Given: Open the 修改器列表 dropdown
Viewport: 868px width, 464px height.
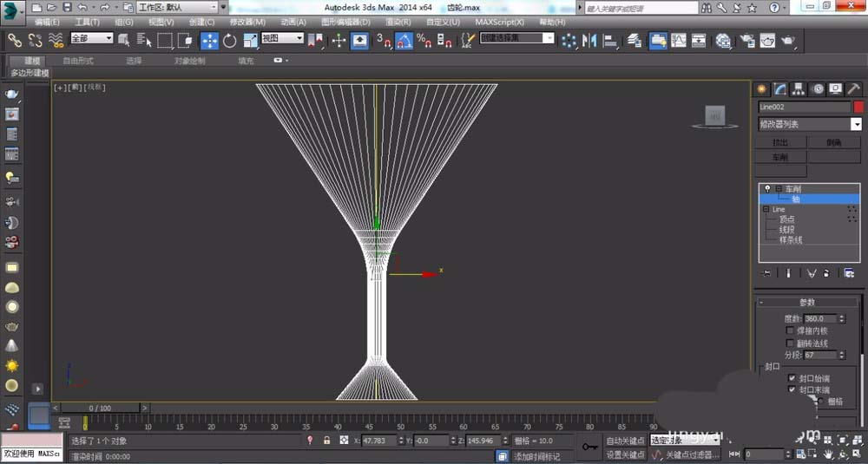Looking at the screenshot, I should pos(856,124).
